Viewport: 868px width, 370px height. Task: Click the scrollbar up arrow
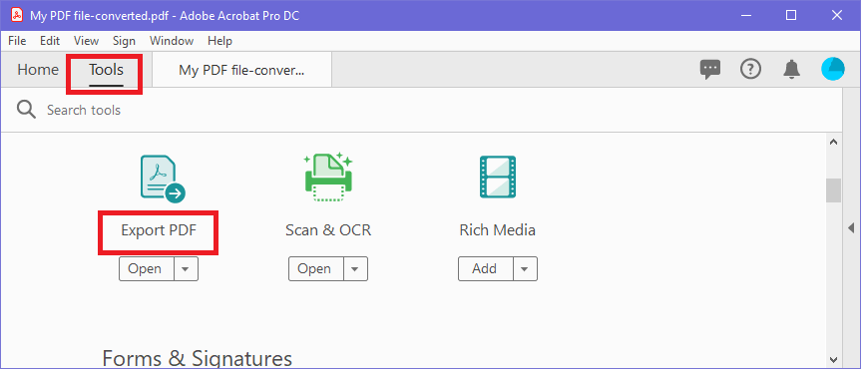(x=833, y=143)
